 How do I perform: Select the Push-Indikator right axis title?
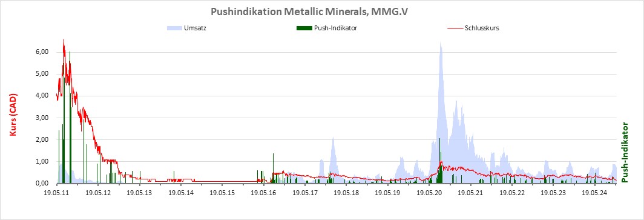click(x=625, y=152)
